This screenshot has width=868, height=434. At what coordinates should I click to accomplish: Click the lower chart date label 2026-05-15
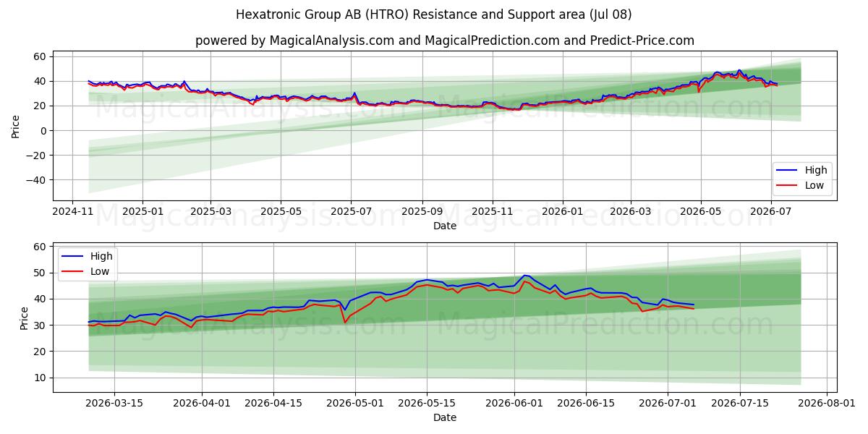427,404
